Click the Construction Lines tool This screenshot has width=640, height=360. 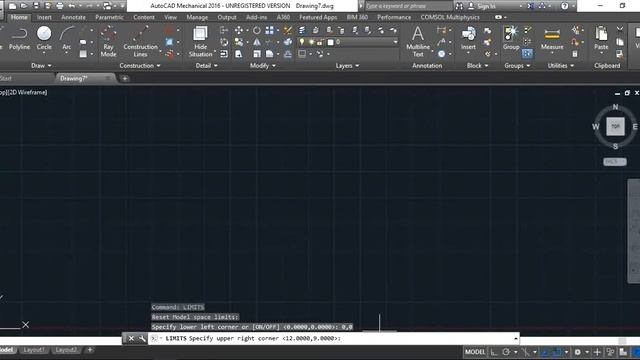click(x=140, y=41)
